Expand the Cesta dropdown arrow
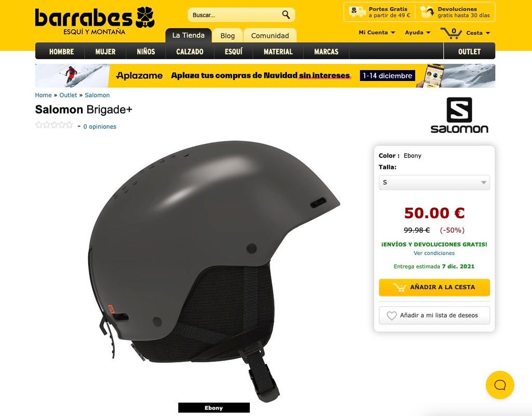532x416 pixels. pos(488,33)
